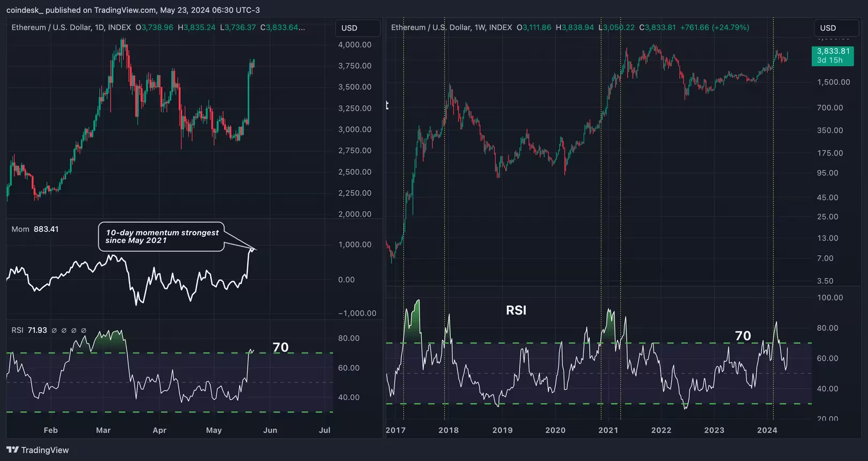The width and height of the screenshot is (868, 461).
Task: Click the Jun label on daily time axis
Action: click(270, 430)
